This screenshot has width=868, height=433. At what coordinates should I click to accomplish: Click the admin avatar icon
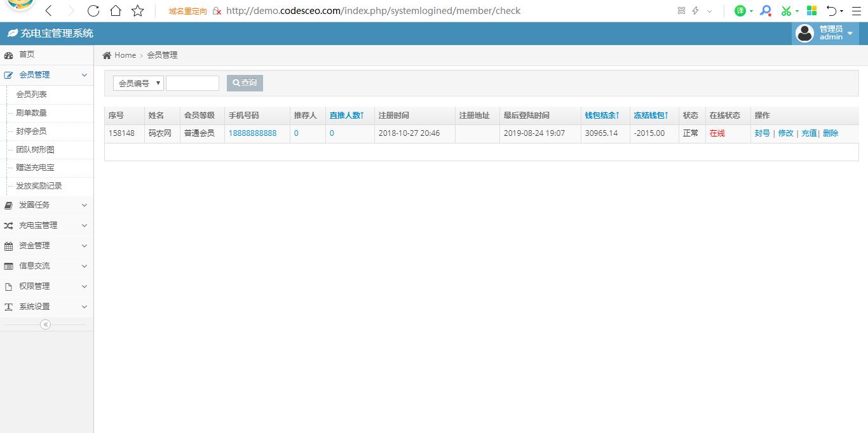pyautogui.click(x=804, y=33)
